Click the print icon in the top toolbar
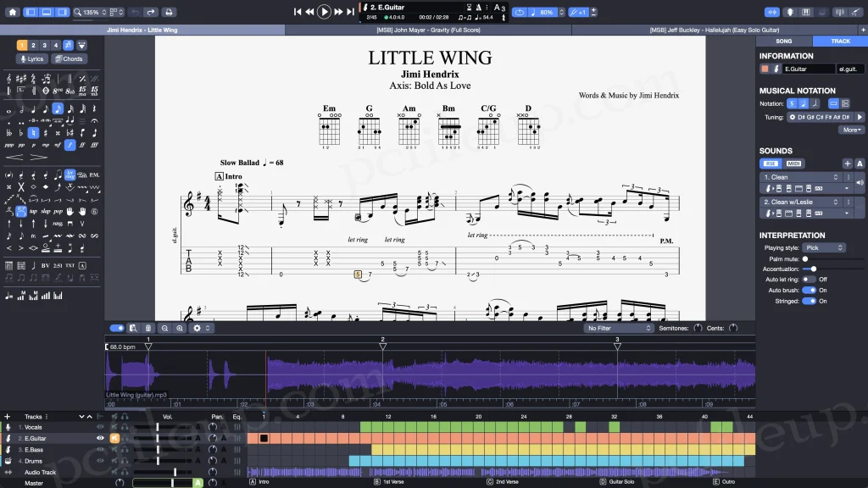 (169, 12)
